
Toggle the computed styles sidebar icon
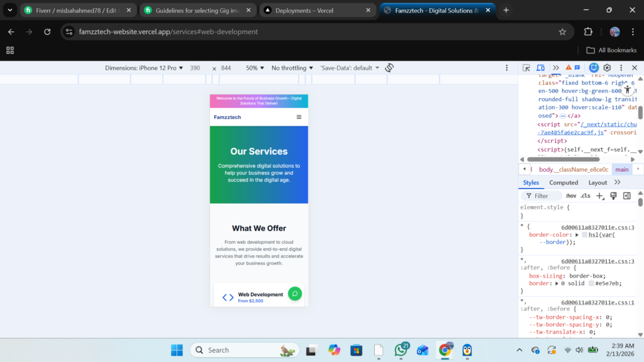point(627,196)
